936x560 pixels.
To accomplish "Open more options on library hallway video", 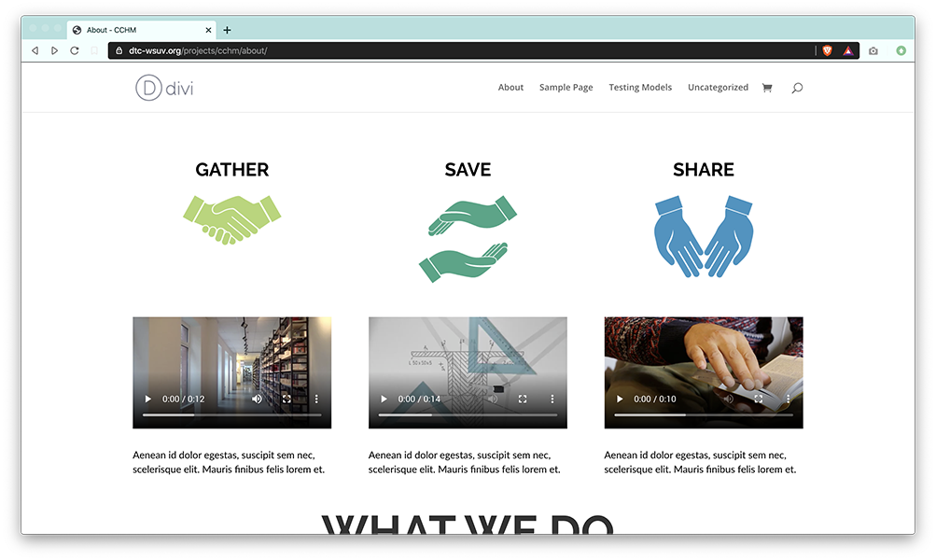I will click(316, 399).
